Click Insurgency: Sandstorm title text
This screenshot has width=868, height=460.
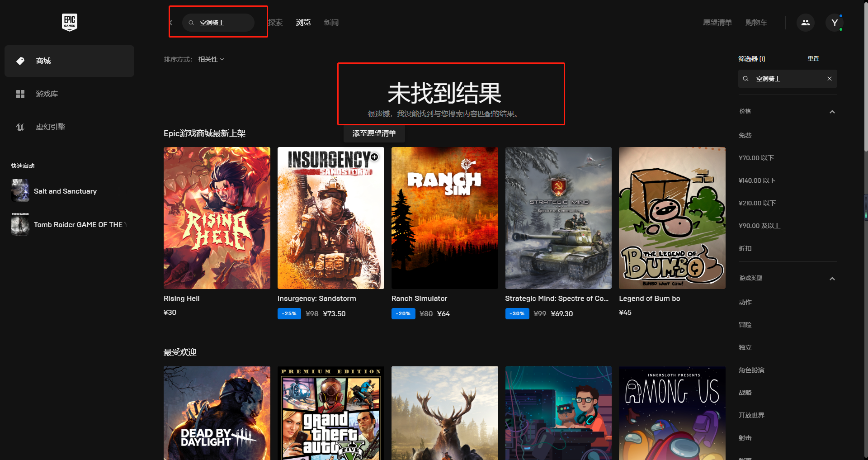point(317,299)
